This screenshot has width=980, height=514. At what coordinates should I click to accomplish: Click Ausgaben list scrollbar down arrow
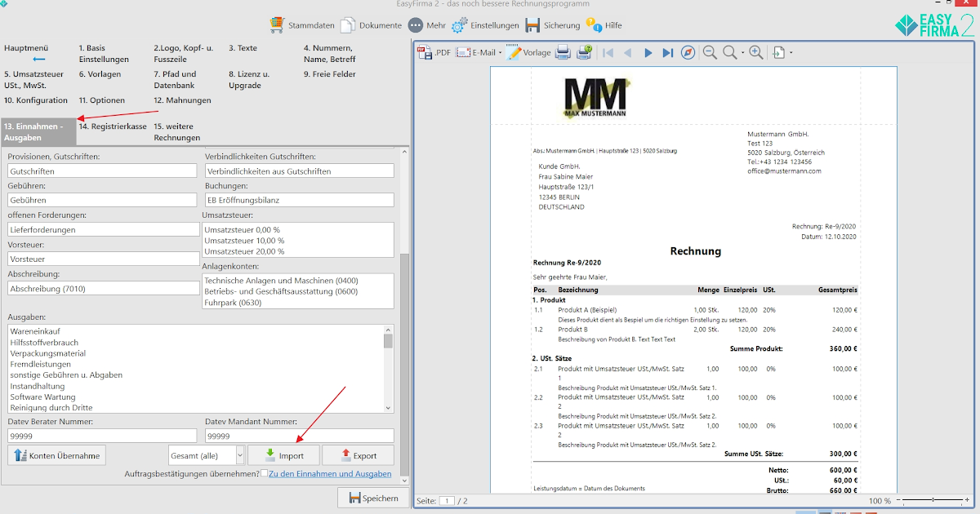(388, 406)
